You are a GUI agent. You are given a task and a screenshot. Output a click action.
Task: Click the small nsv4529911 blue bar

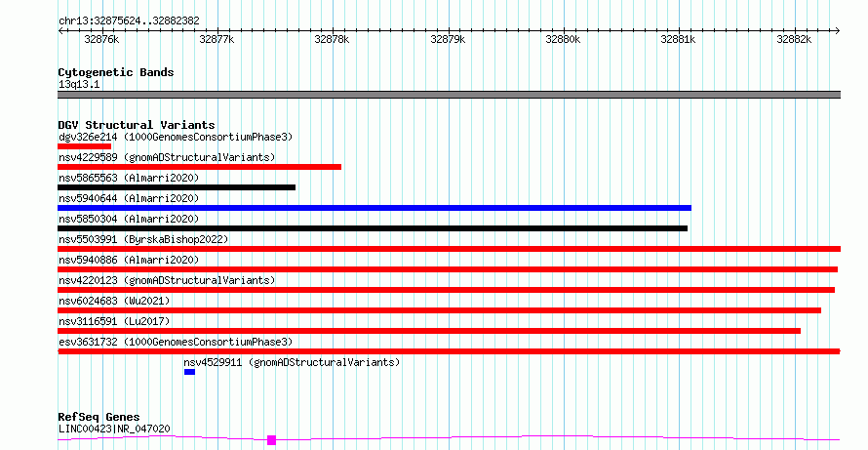(190, 372)
